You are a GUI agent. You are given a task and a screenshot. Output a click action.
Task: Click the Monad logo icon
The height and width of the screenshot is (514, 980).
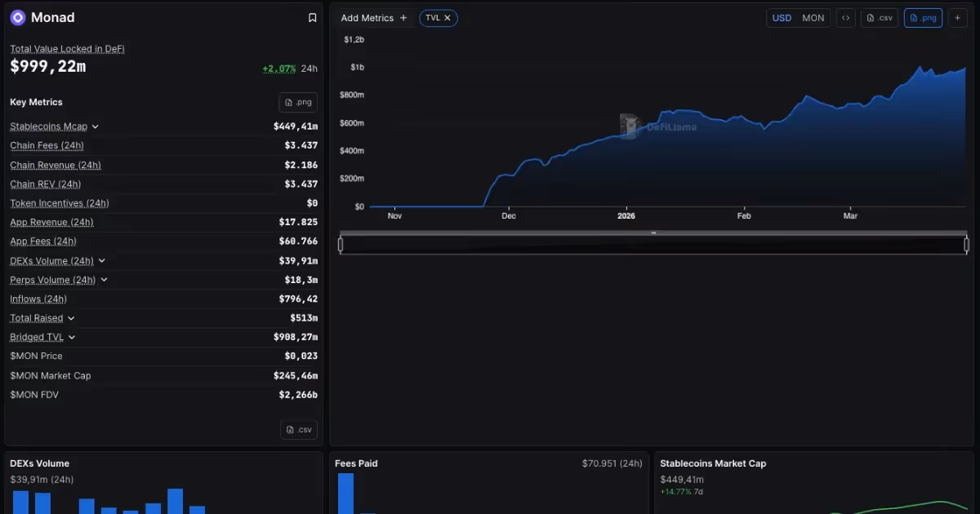(x=17, y=17)
